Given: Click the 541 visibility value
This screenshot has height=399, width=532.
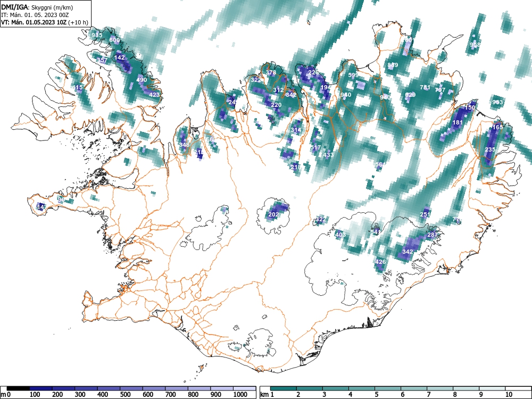Looking at the screenshot, I should click(375, 232).
